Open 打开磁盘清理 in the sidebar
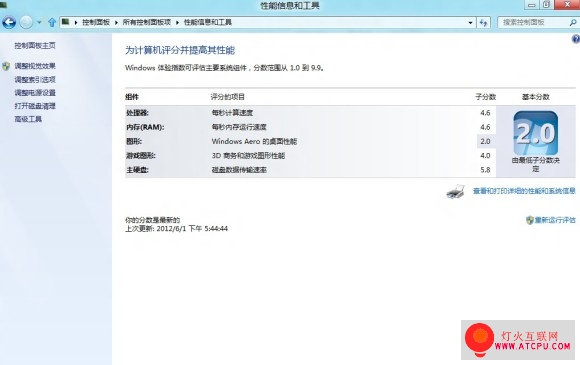This screenshot has height=365, width=580. point(35,106)
